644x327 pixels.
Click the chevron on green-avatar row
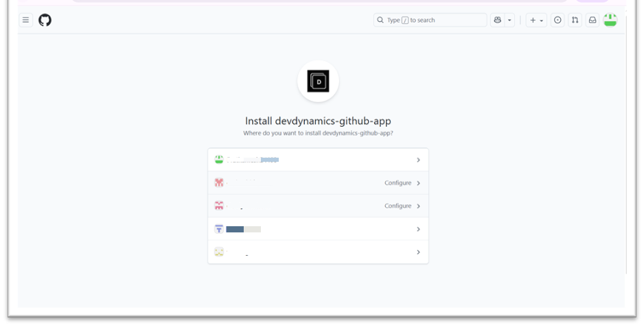click(418, 160)
